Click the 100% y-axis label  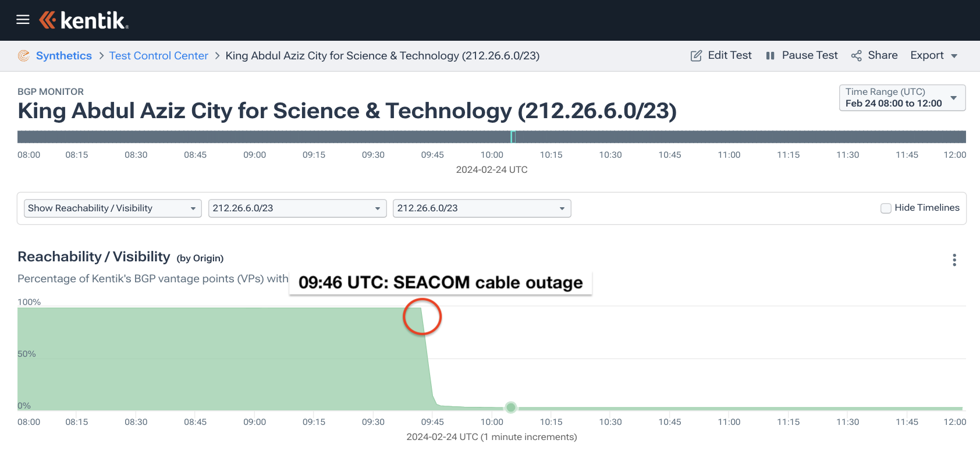(x=29, y=302)
